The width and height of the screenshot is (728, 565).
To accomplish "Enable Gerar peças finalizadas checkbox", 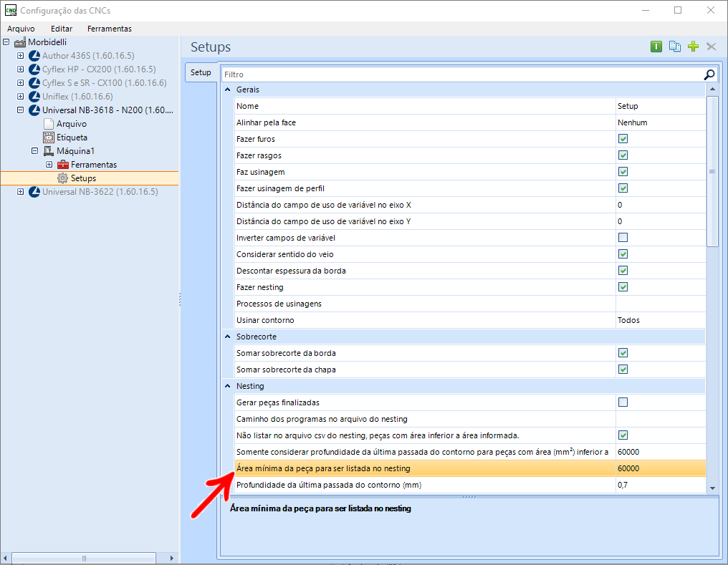I will coord(623,402).
